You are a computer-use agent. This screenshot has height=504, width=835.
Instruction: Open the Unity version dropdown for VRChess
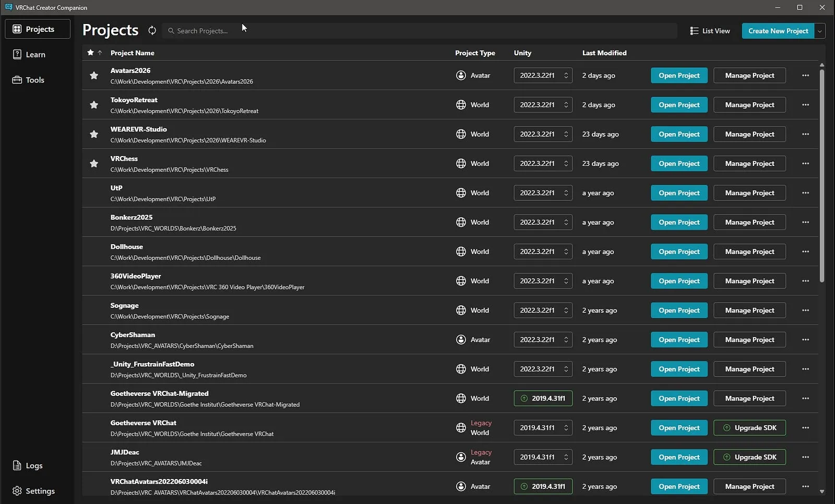pos(543,164)
